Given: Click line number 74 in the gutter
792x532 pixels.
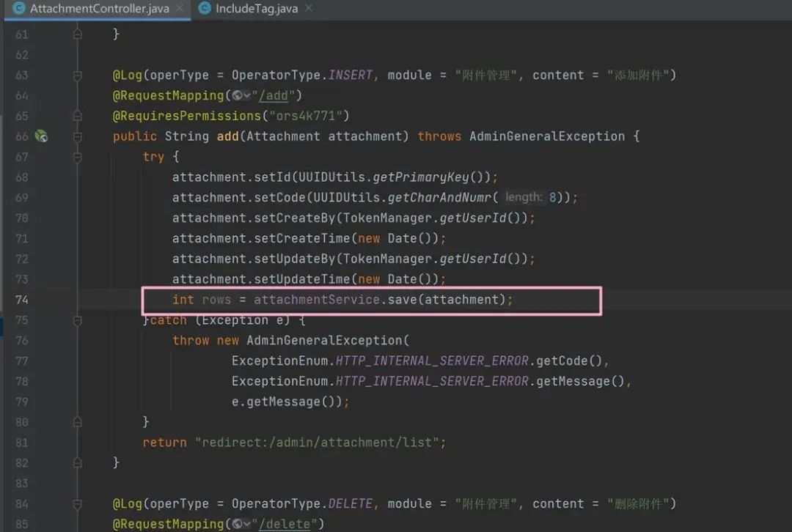Looking at the screenshot, I should (22, 300).
